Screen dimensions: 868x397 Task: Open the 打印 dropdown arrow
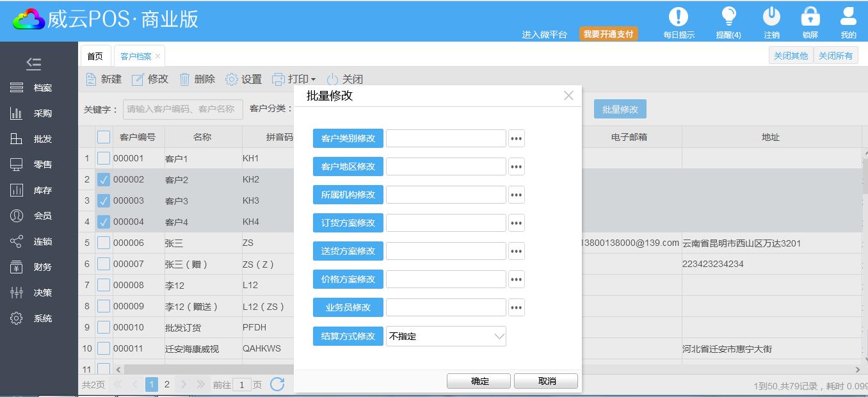(x=313, y=80)
